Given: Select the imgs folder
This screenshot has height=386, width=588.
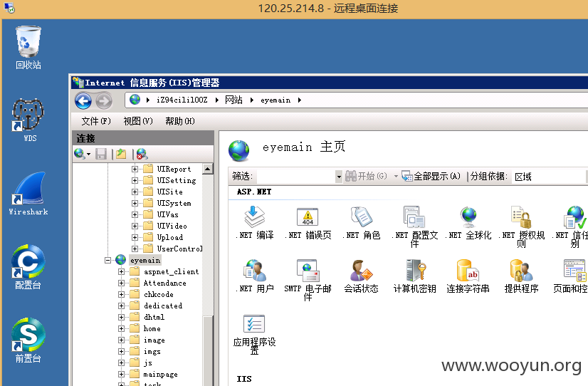Looking at the screenshot, I should click(x=152, y=352).
